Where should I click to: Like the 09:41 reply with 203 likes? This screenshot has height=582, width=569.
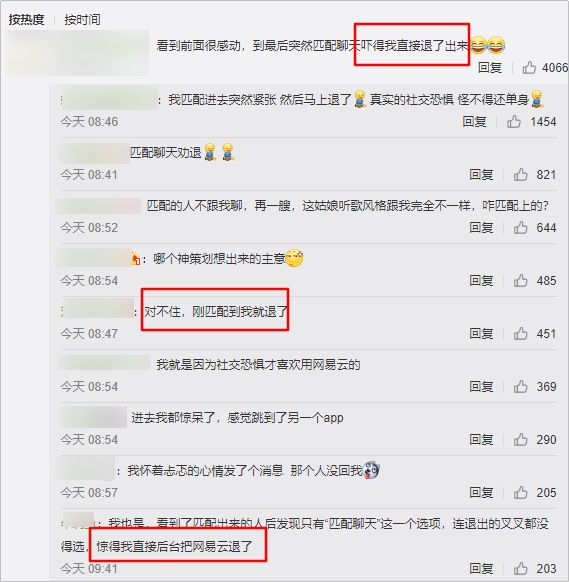click(520, 568)
